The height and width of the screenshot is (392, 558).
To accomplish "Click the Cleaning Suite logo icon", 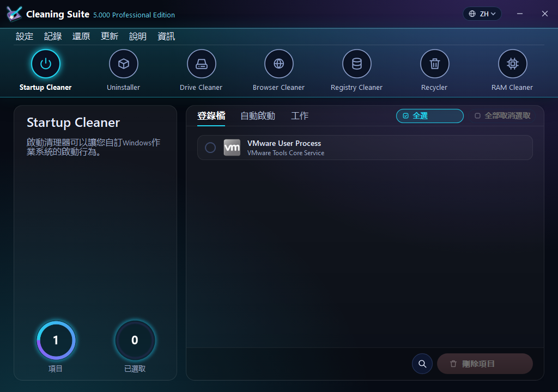I will [14, 14].
